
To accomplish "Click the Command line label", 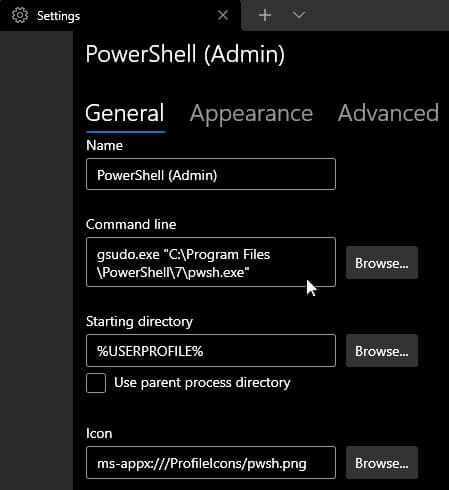I will tap(131, 224).
